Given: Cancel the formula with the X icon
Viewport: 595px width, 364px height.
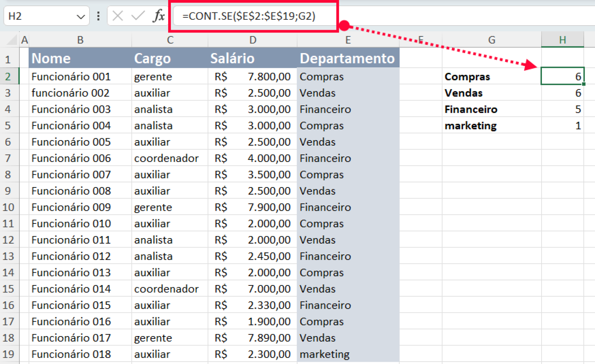Looking at the screenshot, I should (118, 16).
